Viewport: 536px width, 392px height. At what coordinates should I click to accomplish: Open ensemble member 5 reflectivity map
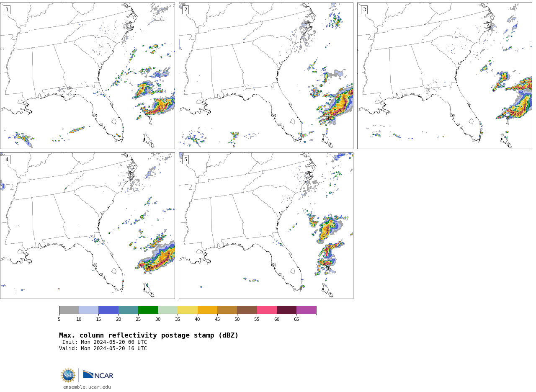(266, 226)
